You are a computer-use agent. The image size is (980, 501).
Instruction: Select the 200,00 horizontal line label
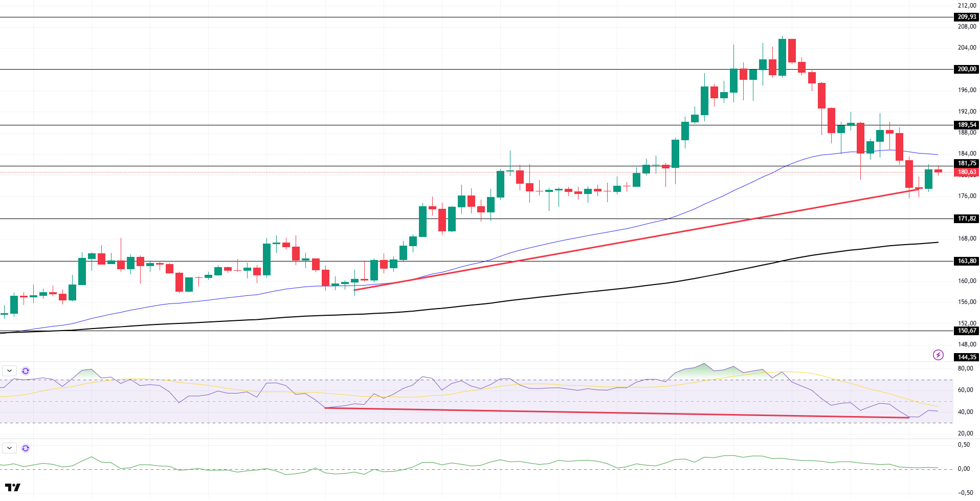[966, 69]
